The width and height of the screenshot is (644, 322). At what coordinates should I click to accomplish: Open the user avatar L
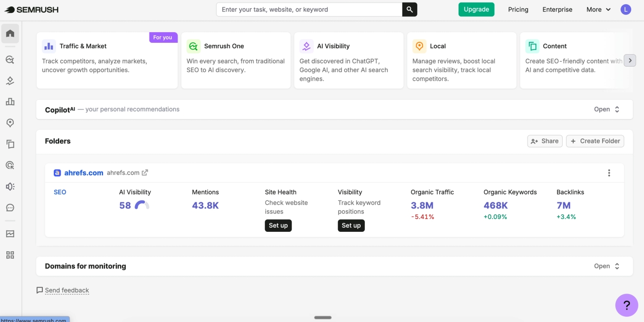[626, 10]
